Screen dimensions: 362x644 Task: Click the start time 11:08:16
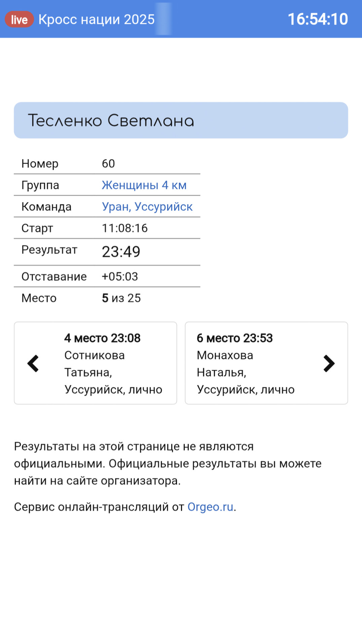(x=125, y=228)
